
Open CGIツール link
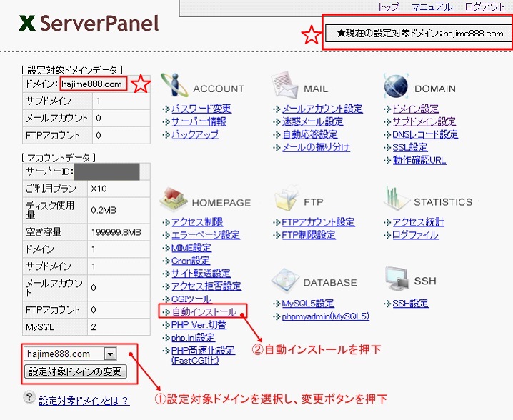coord(191,299)
